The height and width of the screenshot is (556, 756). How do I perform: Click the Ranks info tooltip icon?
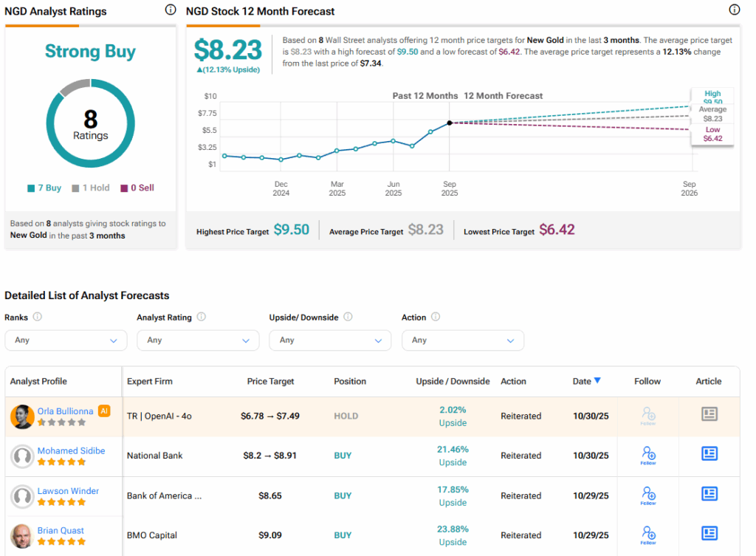(x=38, y=317)
